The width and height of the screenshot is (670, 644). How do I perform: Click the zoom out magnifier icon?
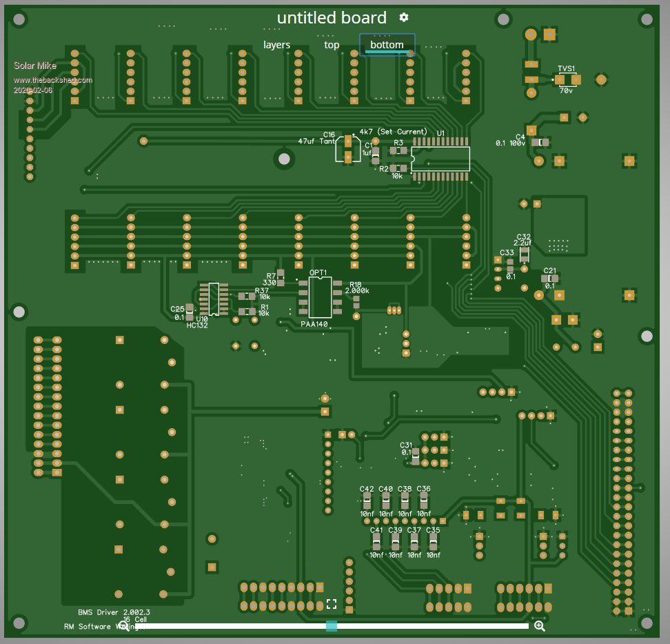pyautogui.click(x=124, y=625)
